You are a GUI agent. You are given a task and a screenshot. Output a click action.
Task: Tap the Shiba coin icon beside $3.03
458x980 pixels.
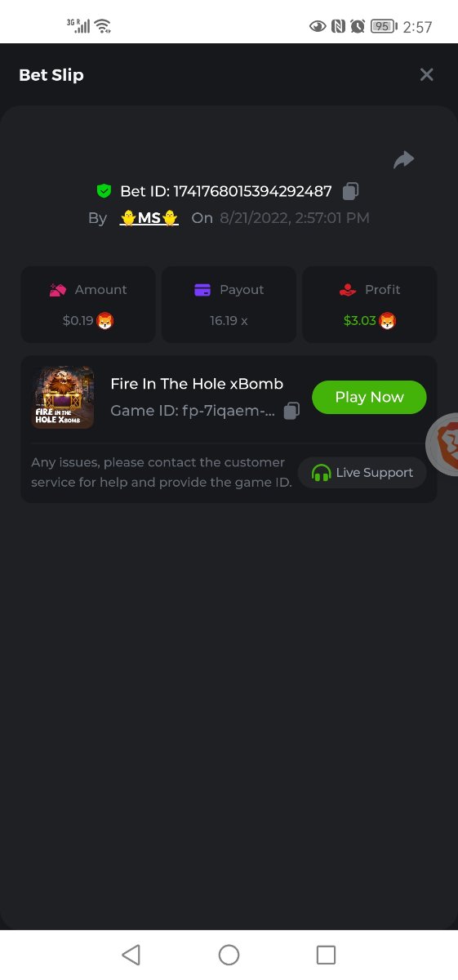387,321
